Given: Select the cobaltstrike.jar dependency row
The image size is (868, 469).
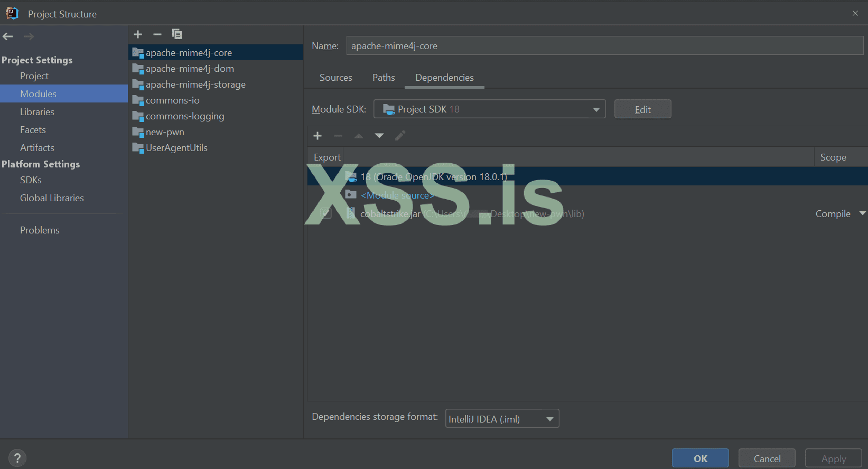Looking at the screenshot, I should pos(587,213).
